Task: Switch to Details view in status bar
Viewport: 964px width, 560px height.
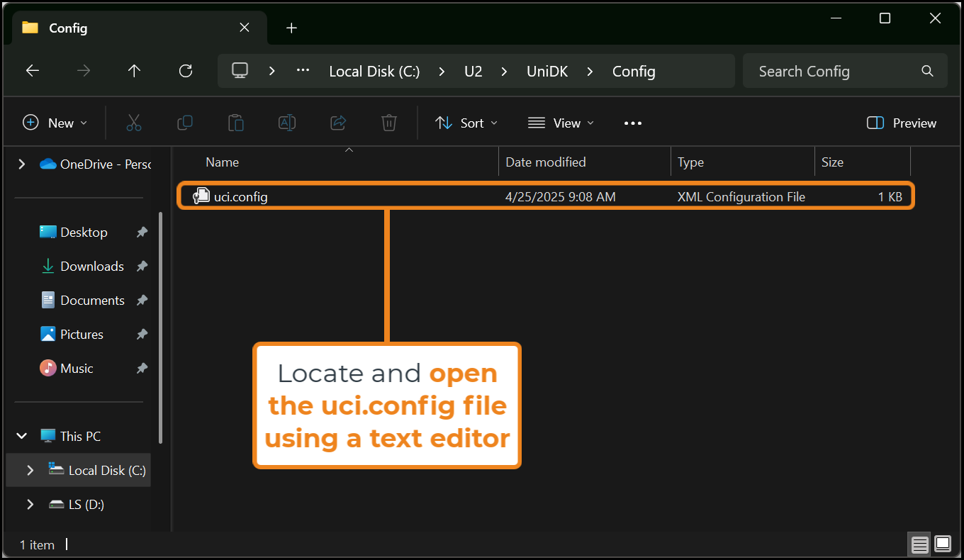Action: [x=920, y=544]
